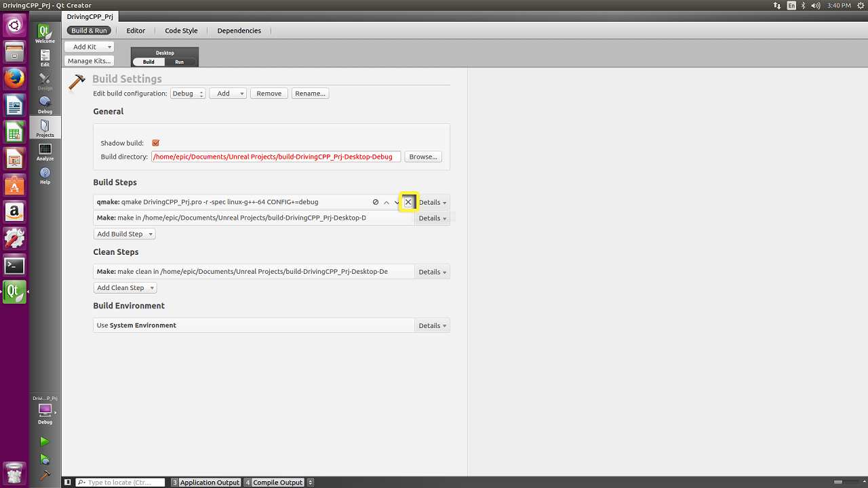Focus the Type to locate field

[x=120, y=483]
